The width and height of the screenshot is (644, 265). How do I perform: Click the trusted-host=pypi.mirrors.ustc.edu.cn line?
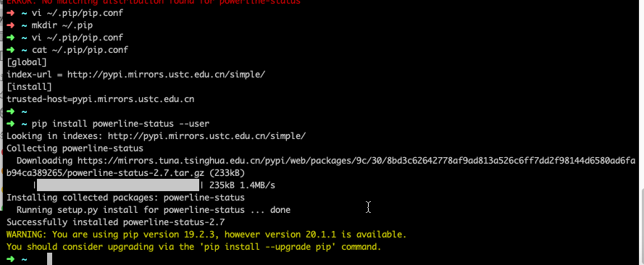100,99
